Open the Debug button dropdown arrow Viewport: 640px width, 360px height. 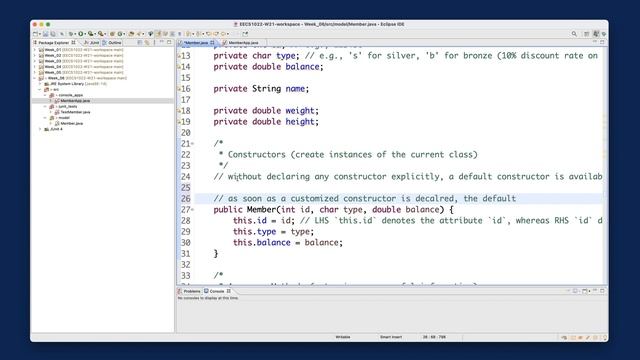[75, 34]
